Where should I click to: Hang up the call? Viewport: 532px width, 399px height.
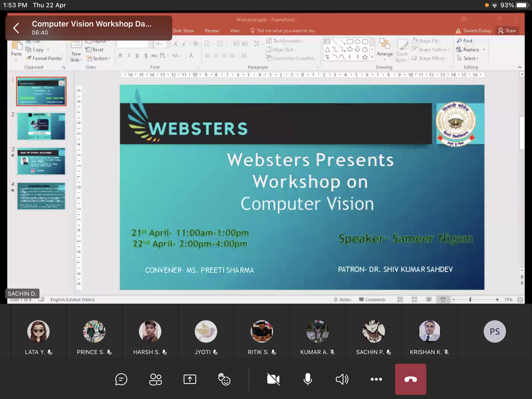click(411, 379)
